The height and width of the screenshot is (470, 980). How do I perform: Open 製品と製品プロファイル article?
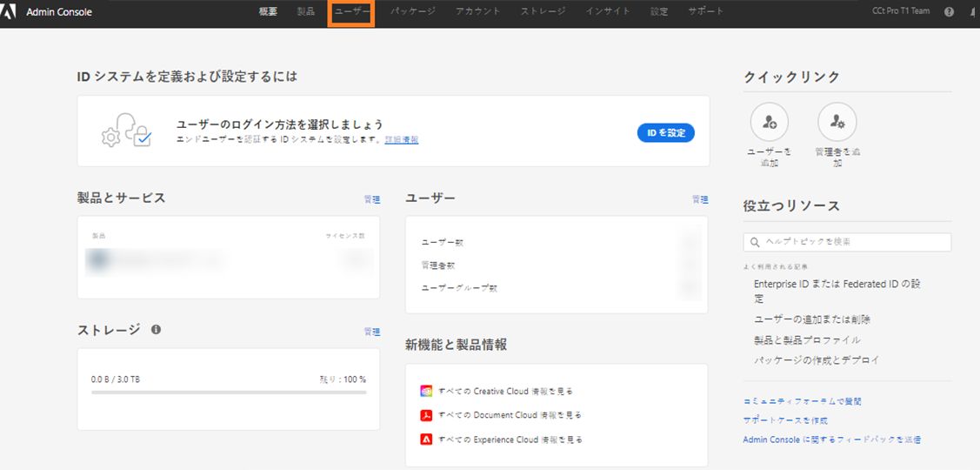pyautogui.click(x=807, y=339)
